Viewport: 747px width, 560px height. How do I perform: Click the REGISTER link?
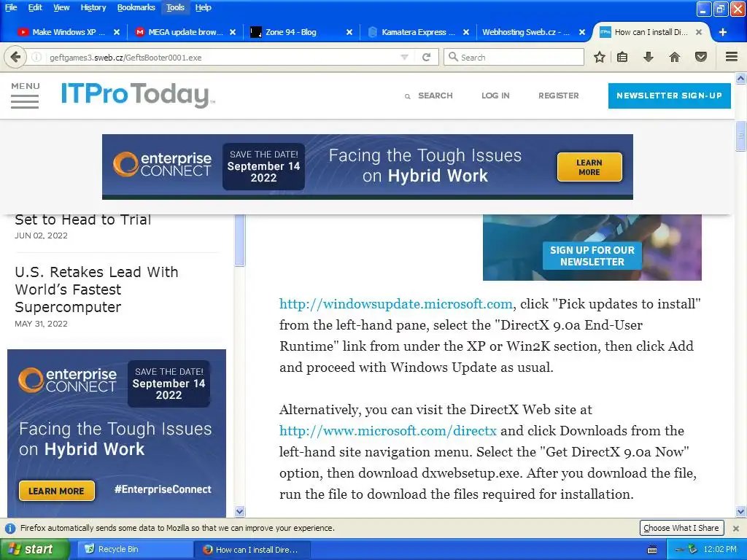pos(558,96)
